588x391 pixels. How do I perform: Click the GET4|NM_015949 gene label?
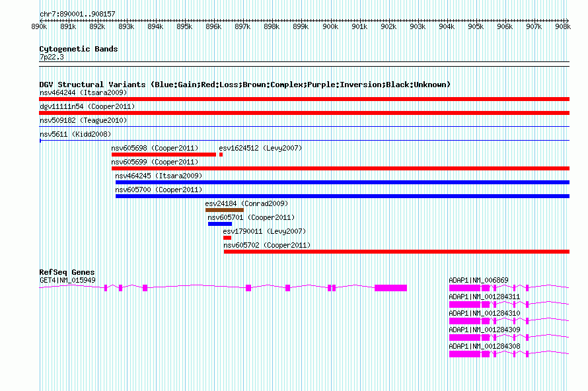67,280
